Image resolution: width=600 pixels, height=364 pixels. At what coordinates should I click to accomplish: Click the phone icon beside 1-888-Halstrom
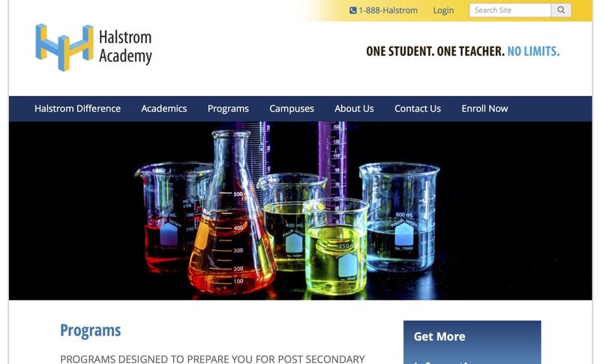tap(352, 10)
